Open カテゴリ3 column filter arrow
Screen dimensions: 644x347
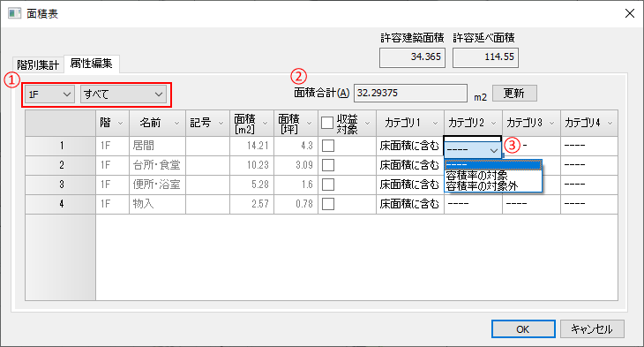click(x=552, y=123)
